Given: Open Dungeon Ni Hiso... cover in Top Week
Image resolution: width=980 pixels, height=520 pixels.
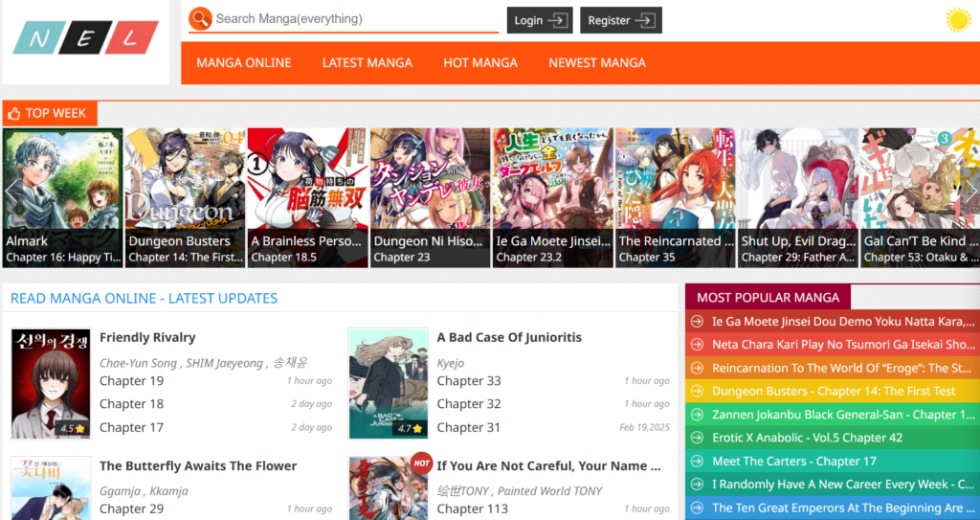Looking at the screenshot, I should pos(430,197).
